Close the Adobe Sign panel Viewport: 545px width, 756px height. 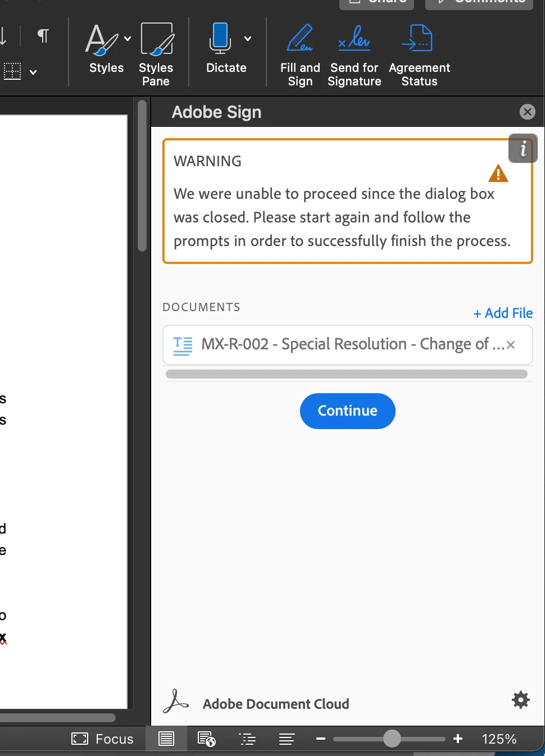click(x=527, y=112)
